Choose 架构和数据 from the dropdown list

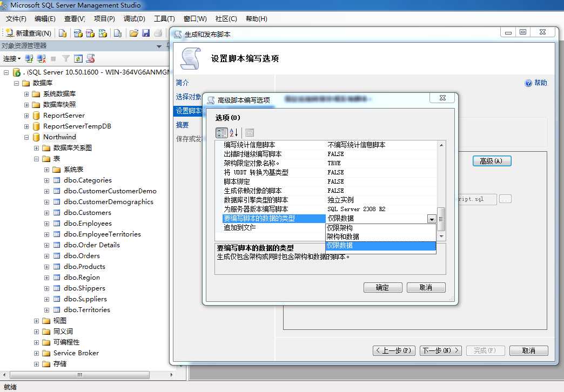point(380,236)
